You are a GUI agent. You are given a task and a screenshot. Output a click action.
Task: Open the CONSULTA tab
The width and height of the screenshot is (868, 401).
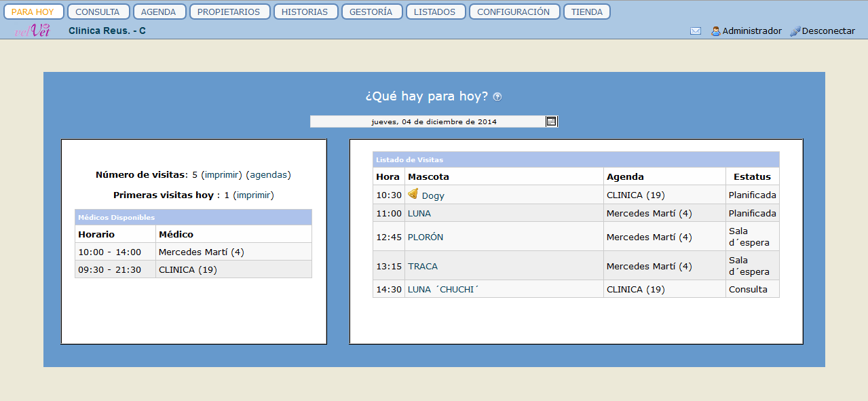(98, 12)
